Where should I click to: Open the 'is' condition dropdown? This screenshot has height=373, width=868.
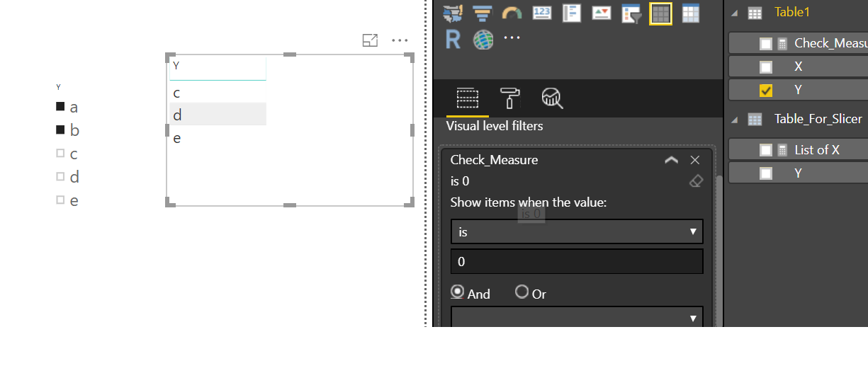(577, 231)
